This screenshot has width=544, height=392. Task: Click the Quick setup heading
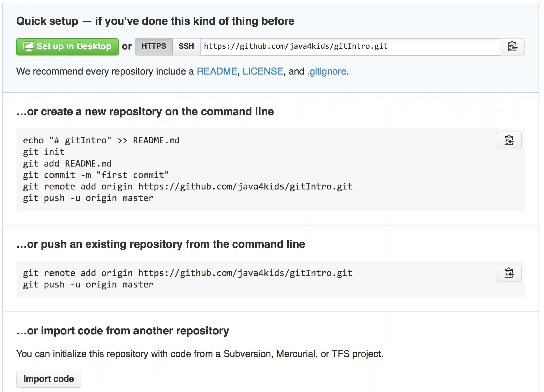(x=155, y=21)
